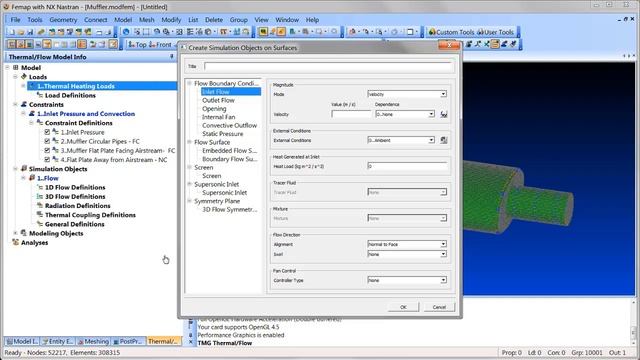Open the Geometry menu
640x360 pixels.
(x=63, y=20)
